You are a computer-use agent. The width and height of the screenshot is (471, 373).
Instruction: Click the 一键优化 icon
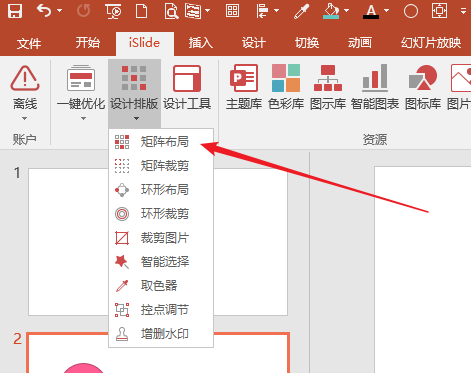[x=81, y=79]
